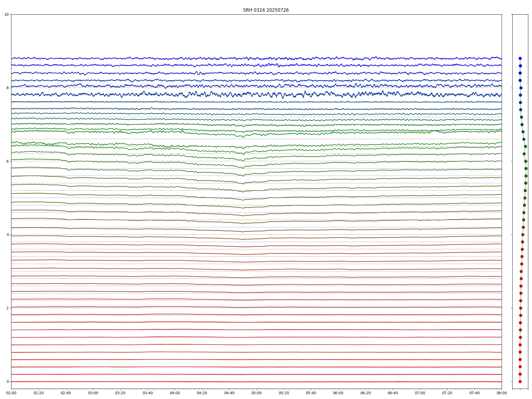Click the bottom red dot in side panel
Viewport: 532px width, 399px height.
click(520, 381)
